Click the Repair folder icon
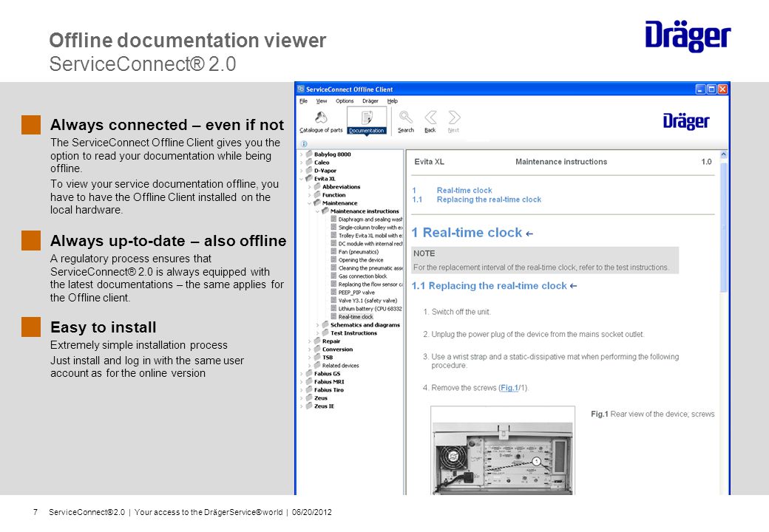 [x=317, y=341]
